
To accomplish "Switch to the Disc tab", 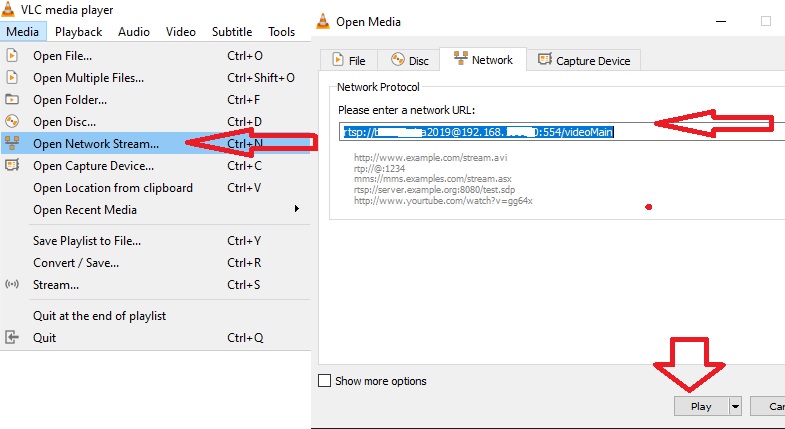I will (411, 61).
